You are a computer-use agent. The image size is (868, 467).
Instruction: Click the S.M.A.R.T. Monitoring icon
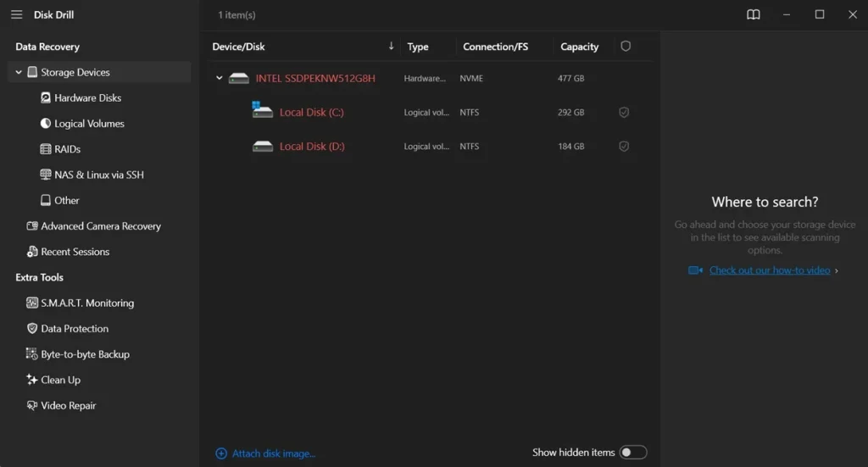32,303
